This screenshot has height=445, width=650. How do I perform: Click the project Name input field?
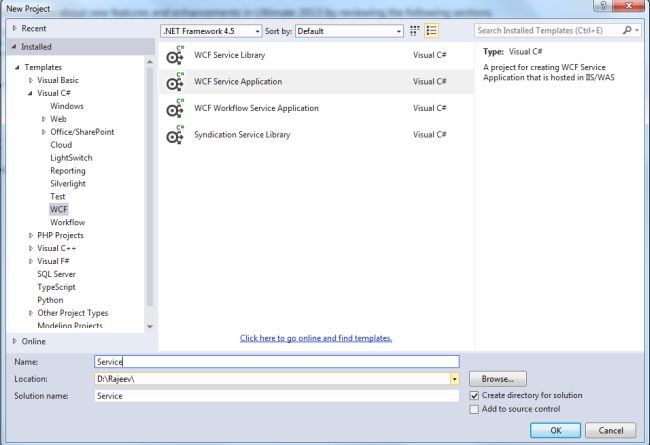(x=277, y=362)
